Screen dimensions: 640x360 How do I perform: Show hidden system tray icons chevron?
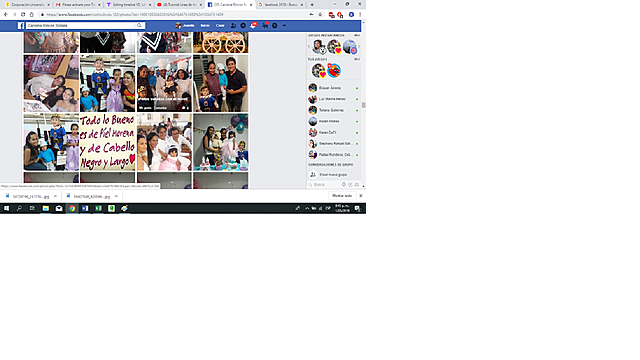tap(307, 208)
